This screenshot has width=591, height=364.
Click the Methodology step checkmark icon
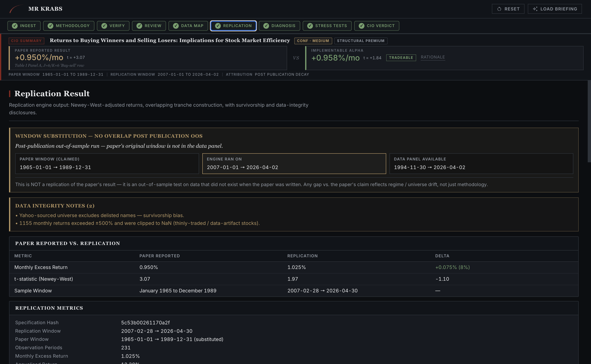click(x=50, y=26)
